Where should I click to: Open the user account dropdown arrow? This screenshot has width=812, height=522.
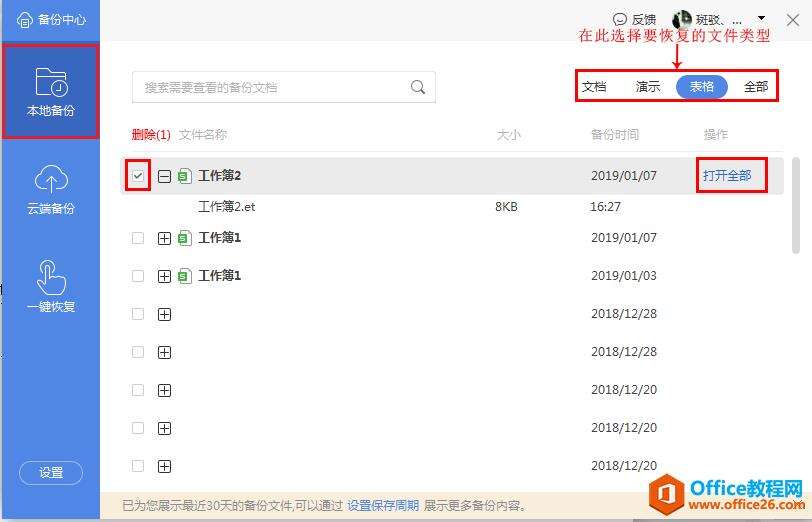point(761,19)
